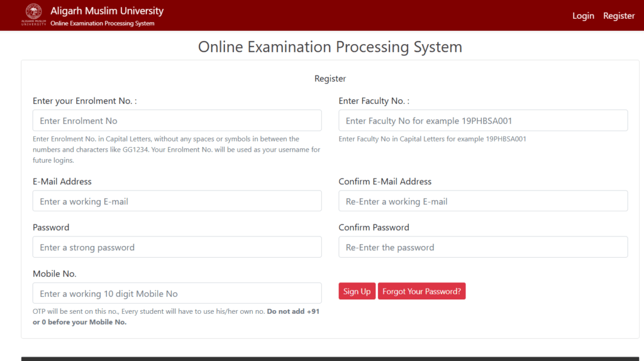Focus the Enter a strong password field
Screen dimensions: 644x361
coord(177,247)
